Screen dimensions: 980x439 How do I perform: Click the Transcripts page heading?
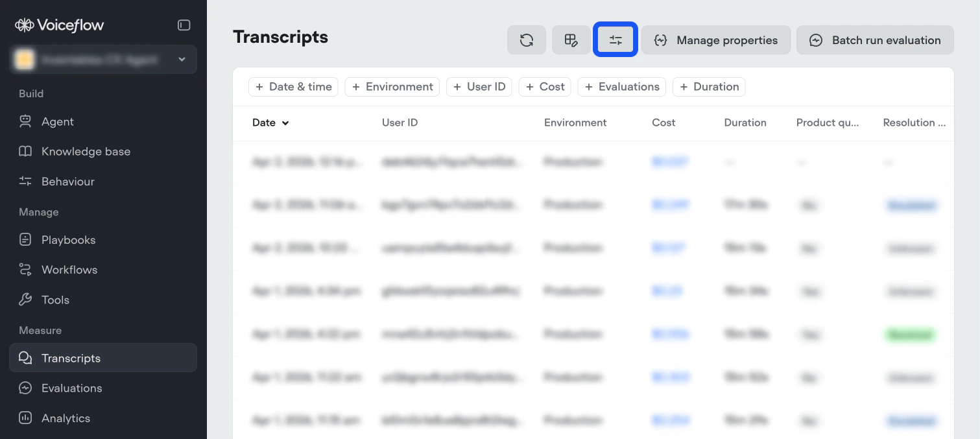(281, 37)
